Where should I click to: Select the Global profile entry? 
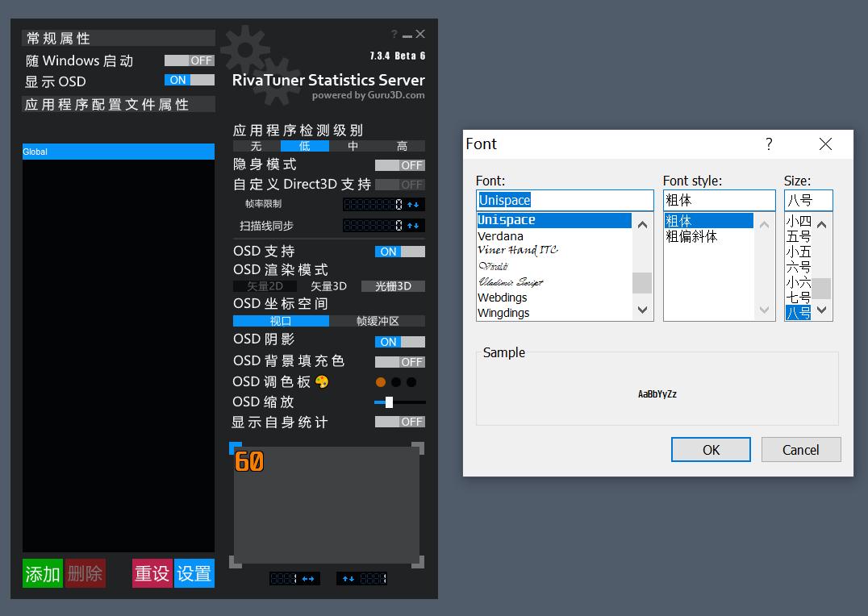pyautogui.click(x=118, y=151)
